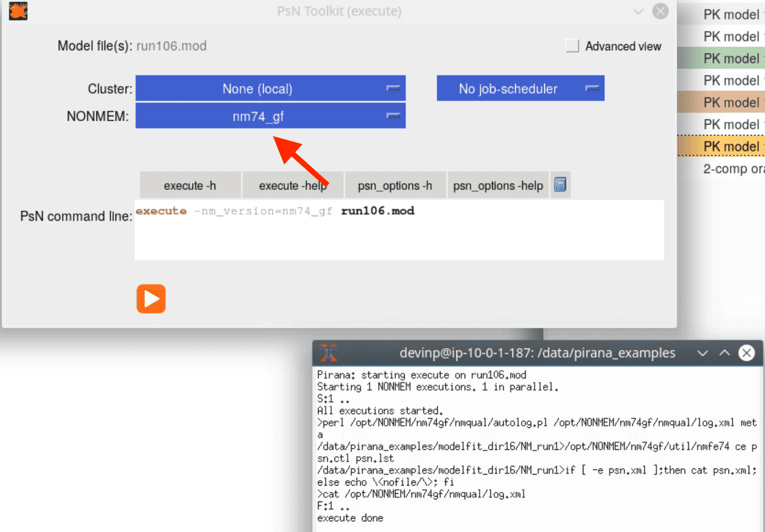The width and height of the screenshot is (765, 532).
Task: Click the execute -h button
Action: [189, 184]
